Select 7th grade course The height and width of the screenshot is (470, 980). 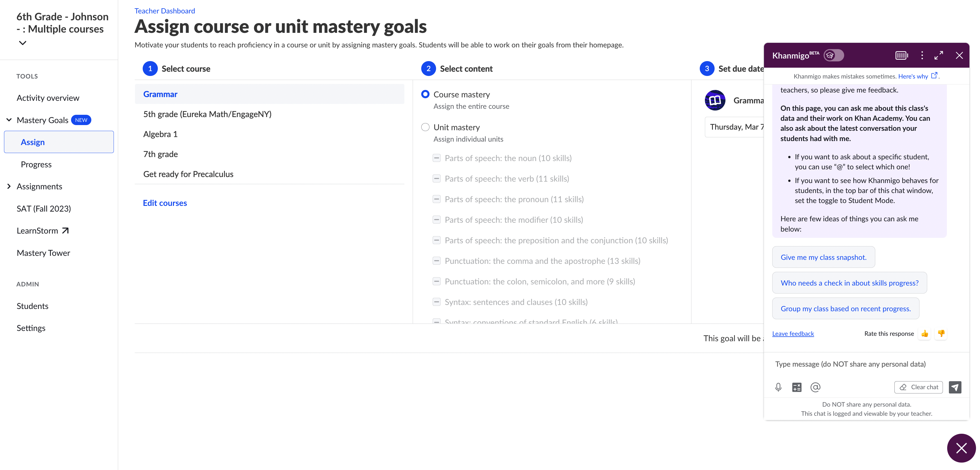pos(269,154)
